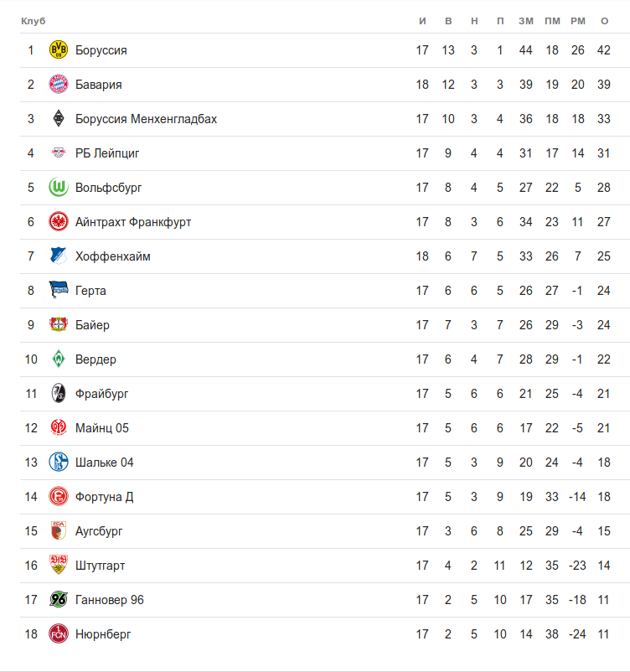
Task: Click the Hannover 96 logo
Action: click(59, 600)
